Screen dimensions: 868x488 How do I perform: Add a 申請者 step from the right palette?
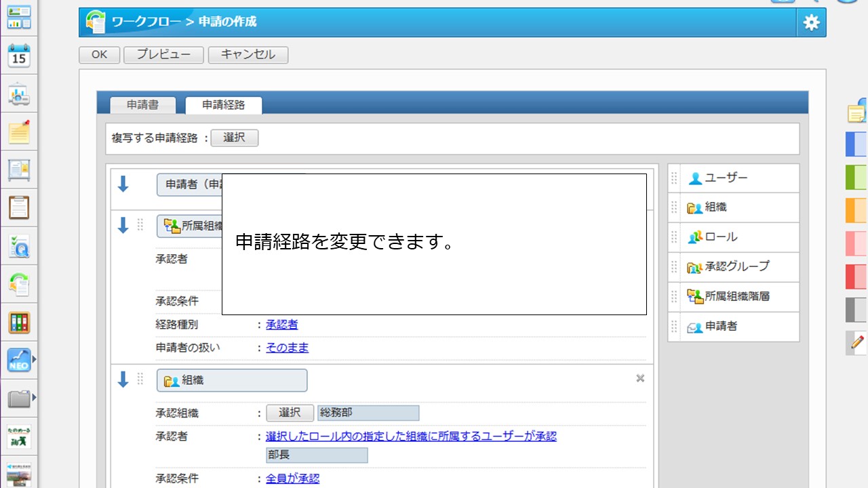pos(733,327)
